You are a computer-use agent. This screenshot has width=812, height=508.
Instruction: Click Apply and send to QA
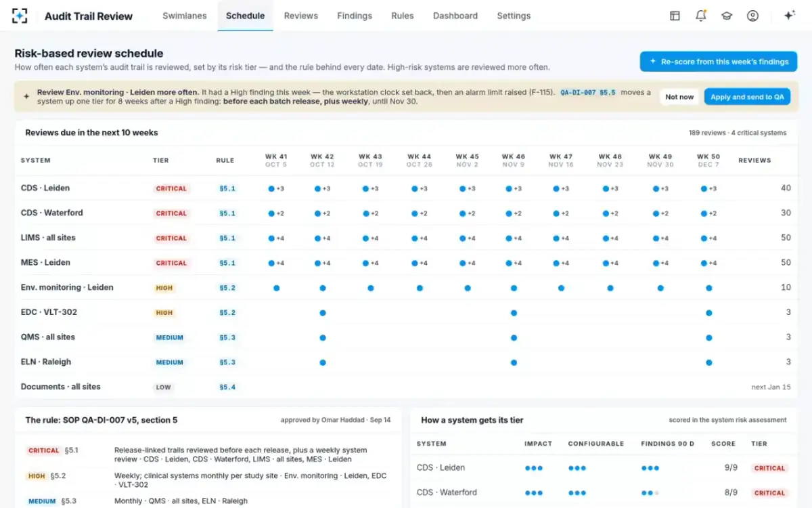pos(747,97)
